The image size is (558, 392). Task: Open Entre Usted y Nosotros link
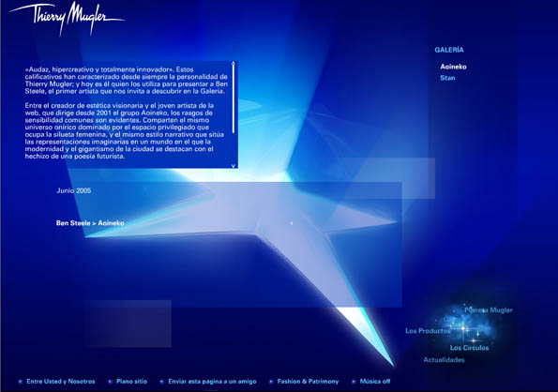(x=61, y=382)
